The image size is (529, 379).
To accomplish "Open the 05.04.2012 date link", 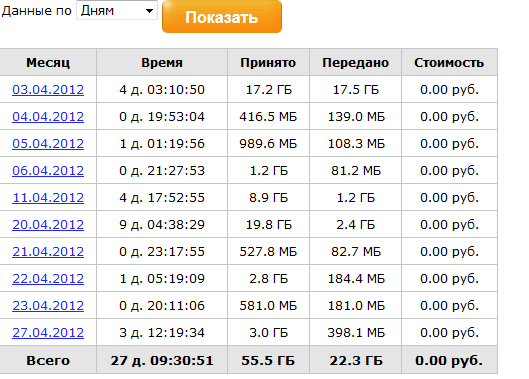I will coord(48,143).
